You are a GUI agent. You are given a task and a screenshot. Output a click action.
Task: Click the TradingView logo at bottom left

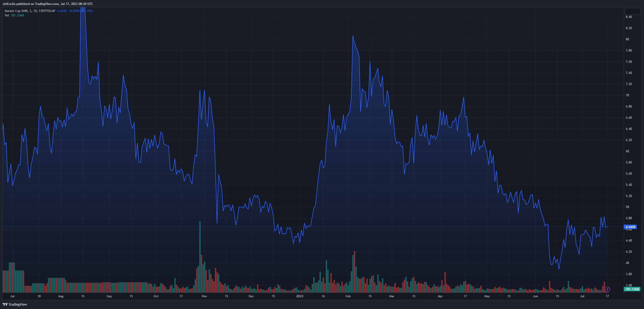point(15,304)
